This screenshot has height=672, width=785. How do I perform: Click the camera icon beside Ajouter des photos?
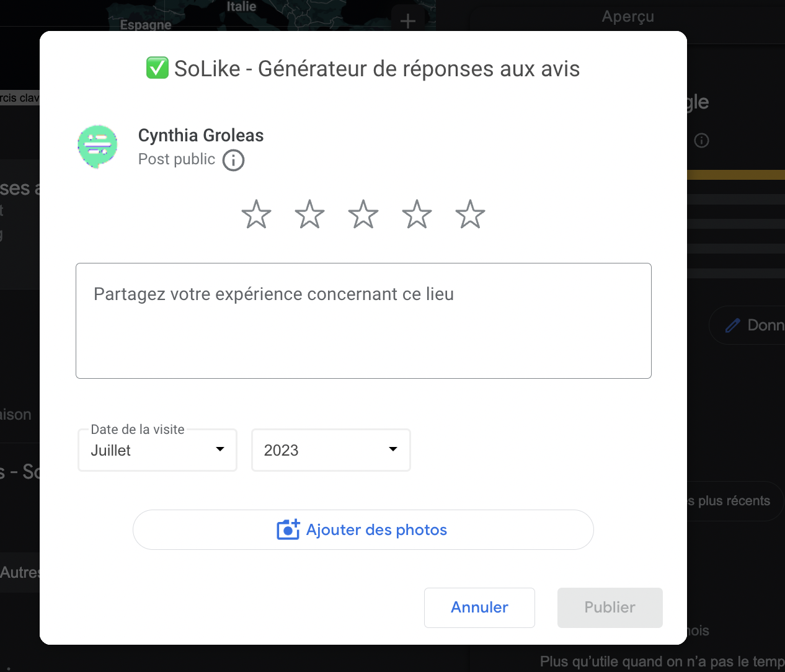coord(288,529)
